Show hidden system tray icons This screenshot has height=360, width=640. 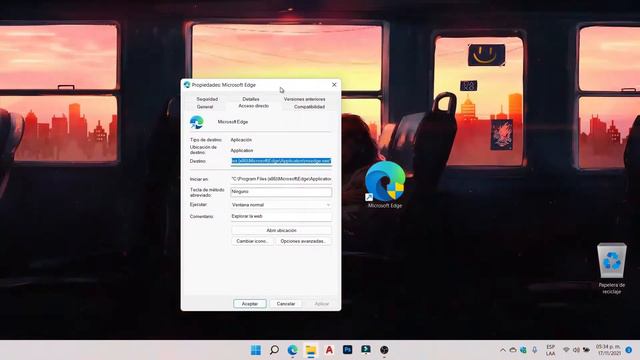503,350
